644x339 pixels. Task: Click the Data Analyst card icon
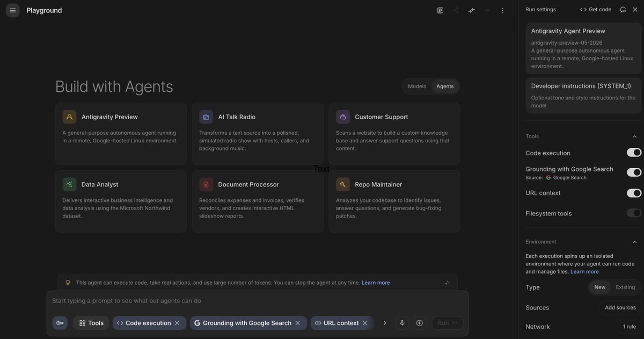[69, 185]
